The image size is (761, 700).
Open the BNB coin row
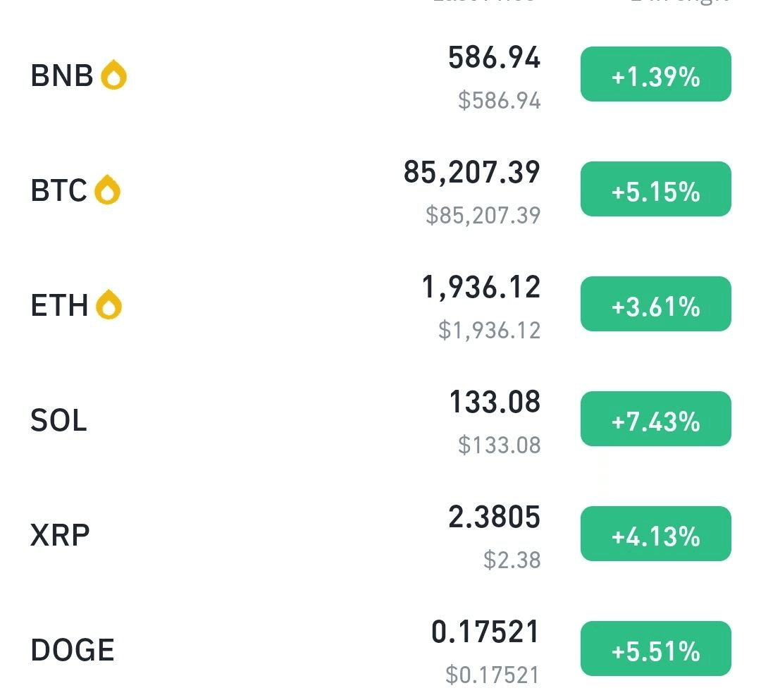(380, 75)
